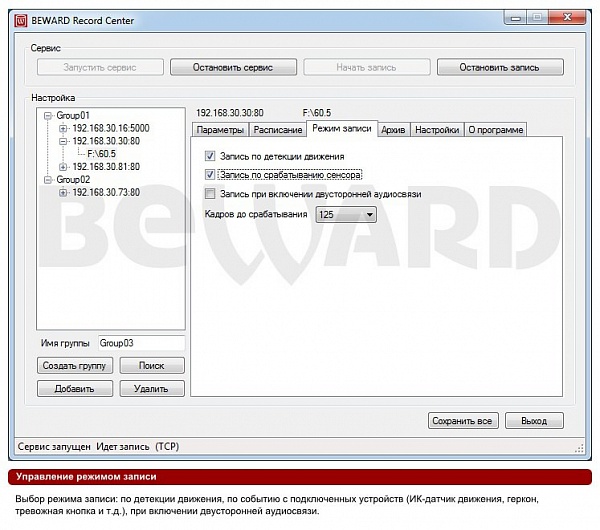600x530 pixels.
Task: Click the Выход button
Action: [534, 421]
